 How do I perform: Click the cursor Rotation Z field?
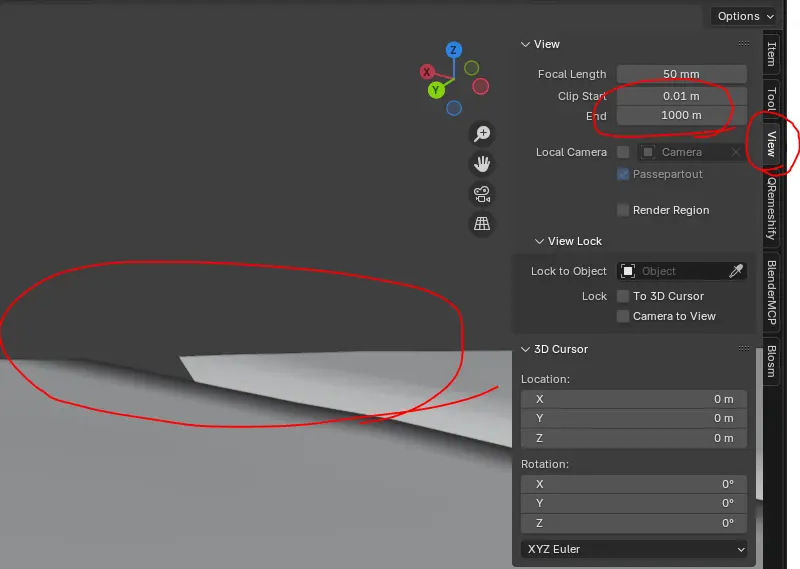pos(634,523)
